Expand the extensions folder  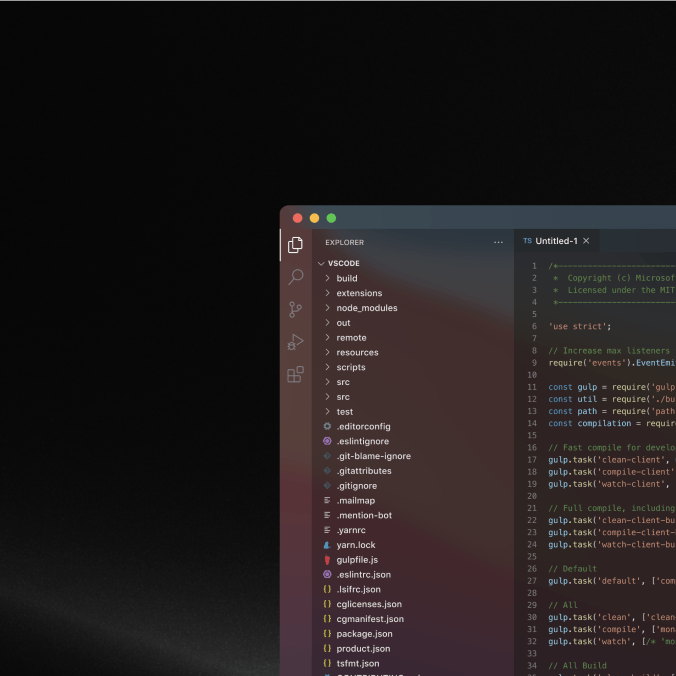(x=358, y=294)
